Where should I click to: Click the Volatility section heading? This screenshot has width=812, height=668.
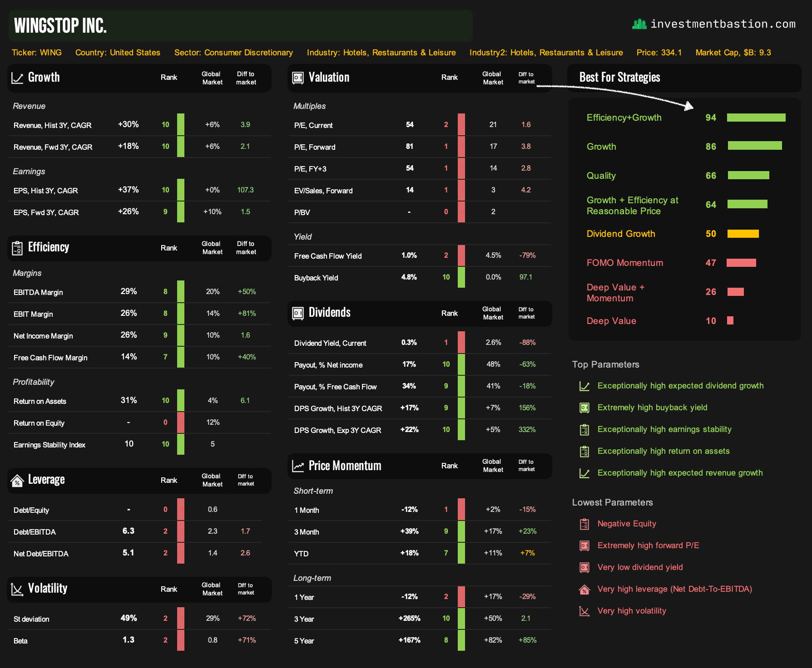click(x=48, y=589)
